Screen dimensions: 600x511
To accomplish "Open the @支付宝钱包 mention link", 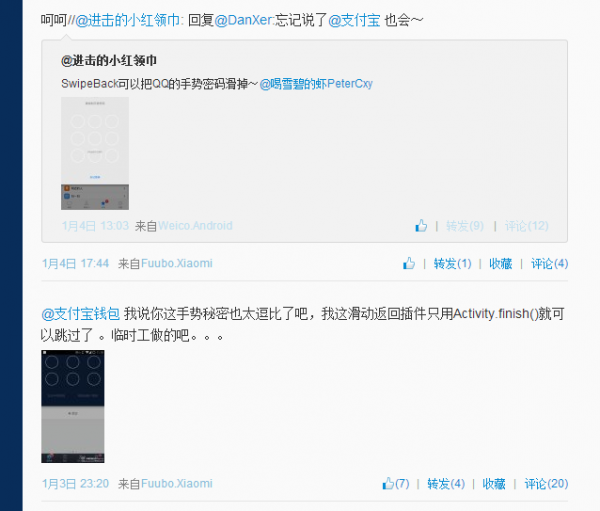I will 81,313.
